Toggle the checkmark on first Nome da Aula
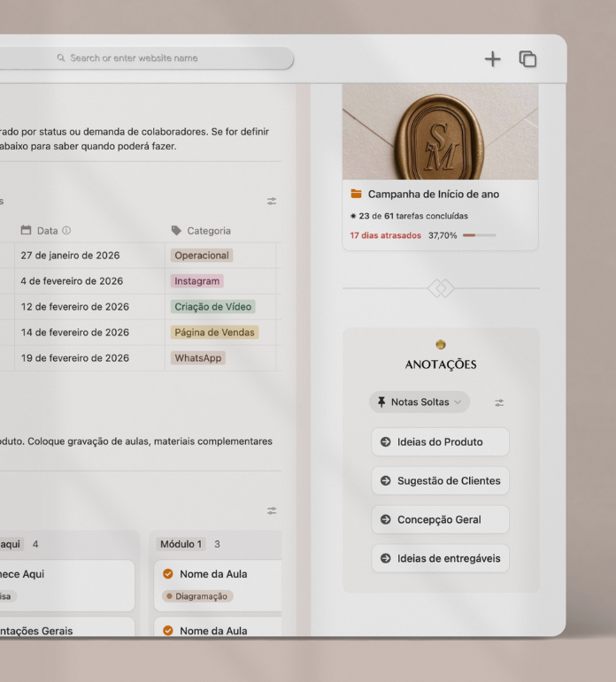 (166, 574)
